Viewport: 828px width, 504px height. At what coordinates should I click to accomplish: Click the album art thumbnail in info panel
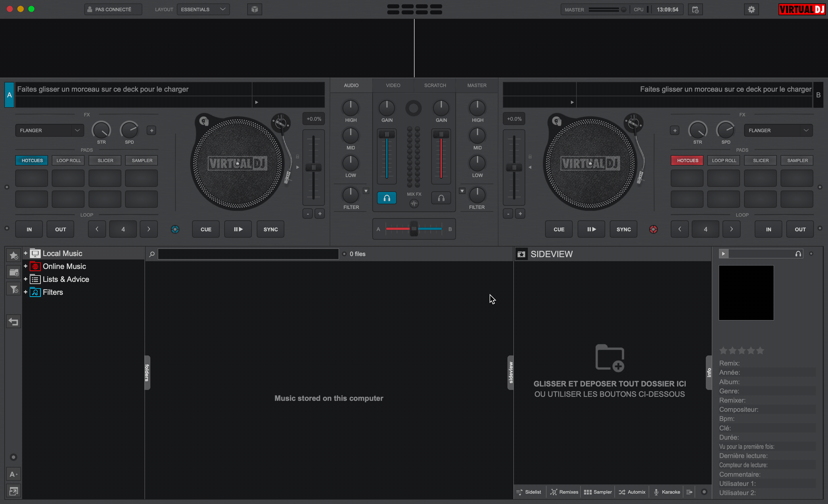click(746, 293)
